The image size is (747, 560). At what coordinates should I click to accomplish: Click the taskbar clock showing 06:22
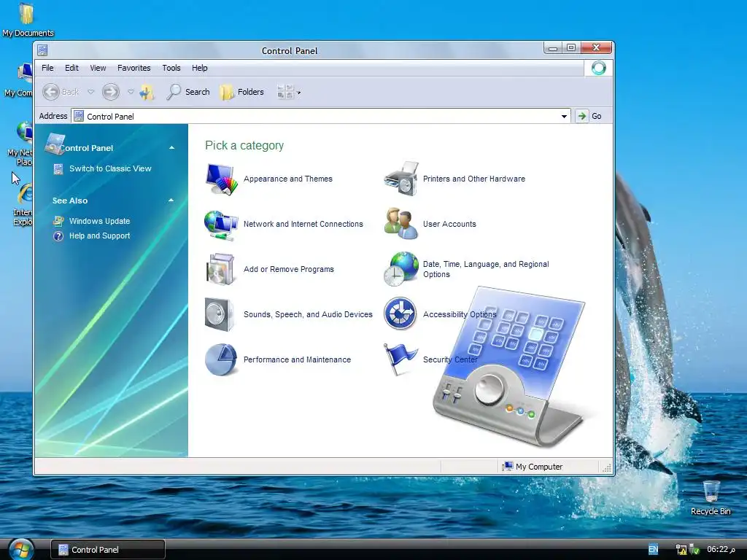(x=721, y=550)
